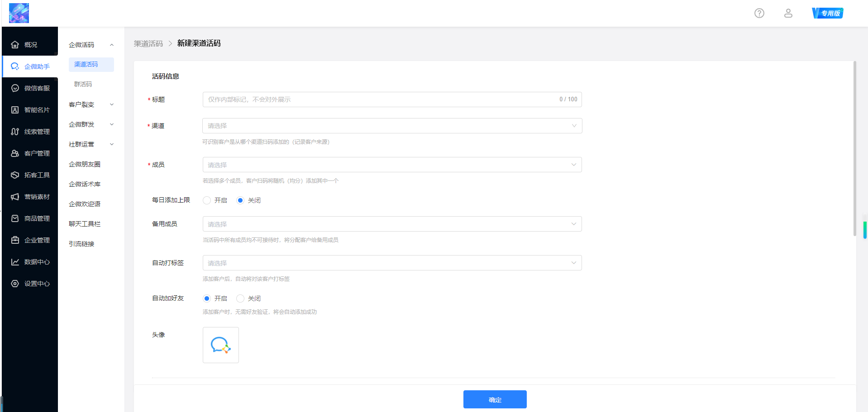Click the 线索管理 icon in sidebar

point(15,132)
